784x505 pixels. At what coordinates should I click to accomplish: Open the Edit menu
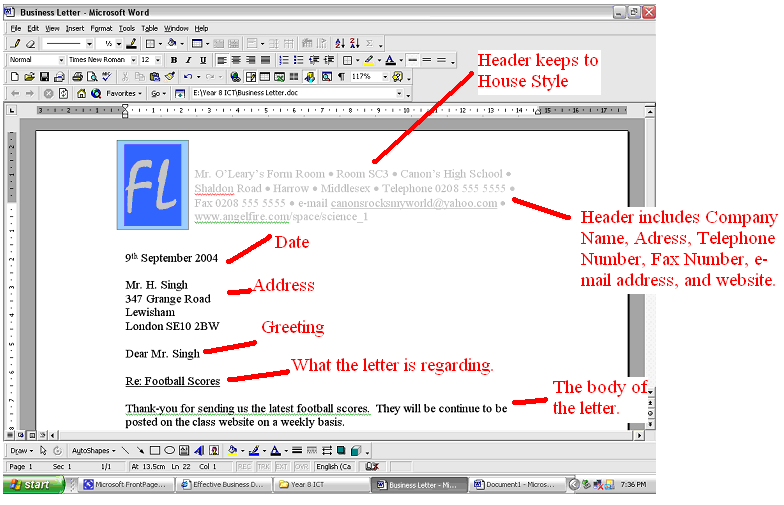coord(33,28)
